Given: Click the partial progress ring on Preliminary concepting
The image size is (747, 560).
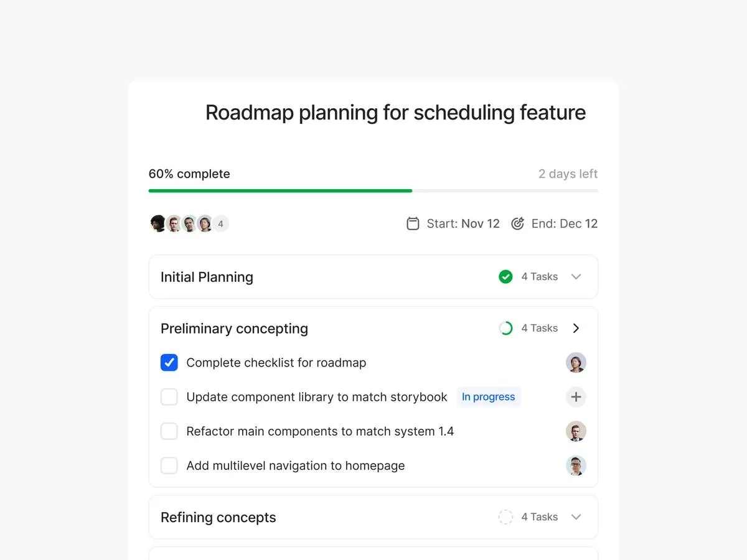Looking at the screenshot, I should [505, 329].
